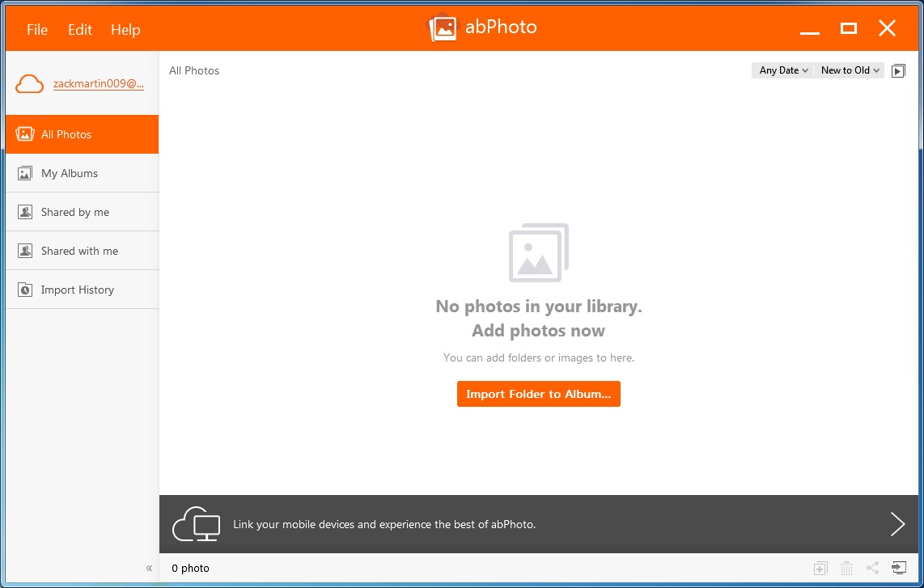Maximize the abPhoto window
This screenshot has height=588, width=924.
[x=849, y=28]
